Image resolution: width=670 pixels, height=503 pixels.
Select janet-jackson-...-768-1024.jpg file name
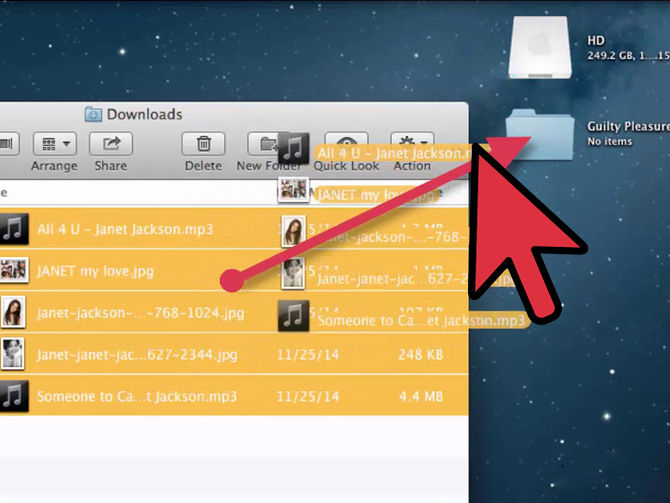click(x=141, y=313)
